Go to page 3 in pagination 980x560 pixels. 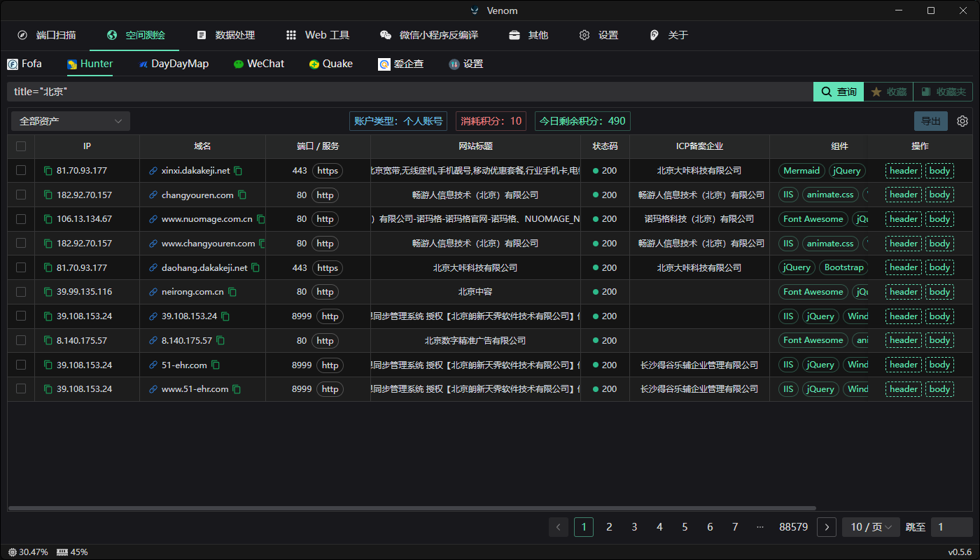point(634,527)
